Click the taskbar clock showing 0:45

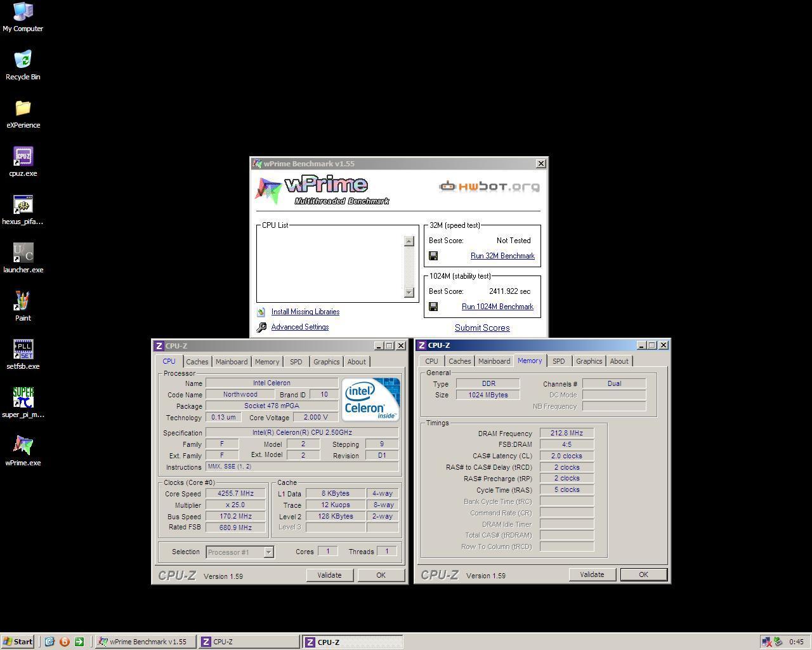[796, 642]
